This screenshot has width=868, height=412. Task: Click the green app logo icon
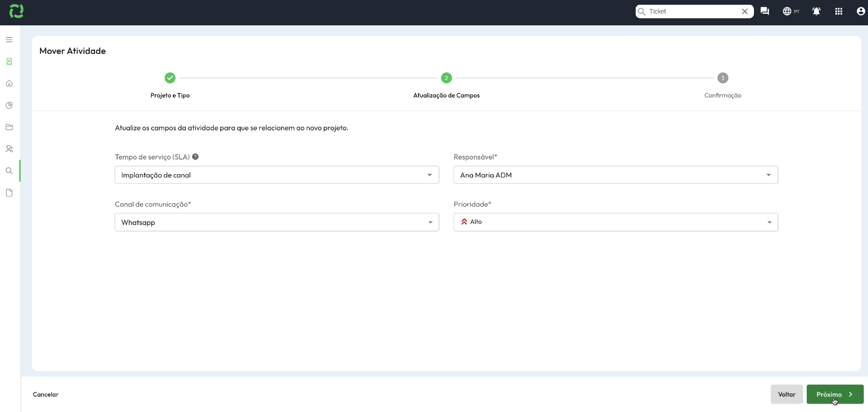click(x=16, y=11)
